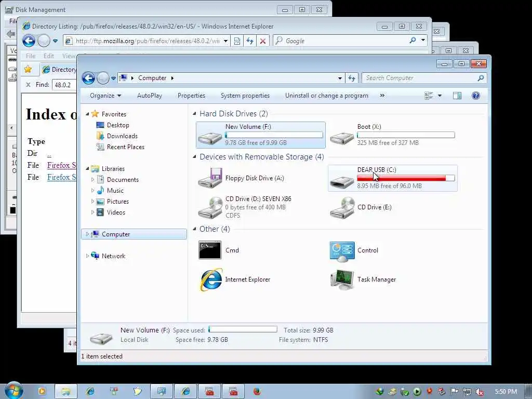Click the AutoPlay toolbar command
This screenshot has height=399, width=532.
[x=150, y=96]
